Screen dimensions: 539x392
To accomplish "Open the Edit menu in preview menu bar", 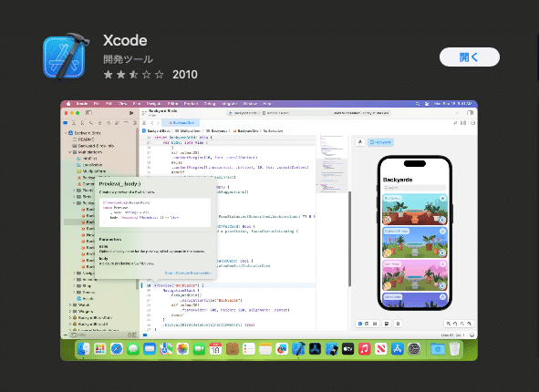I will [109, 104].
